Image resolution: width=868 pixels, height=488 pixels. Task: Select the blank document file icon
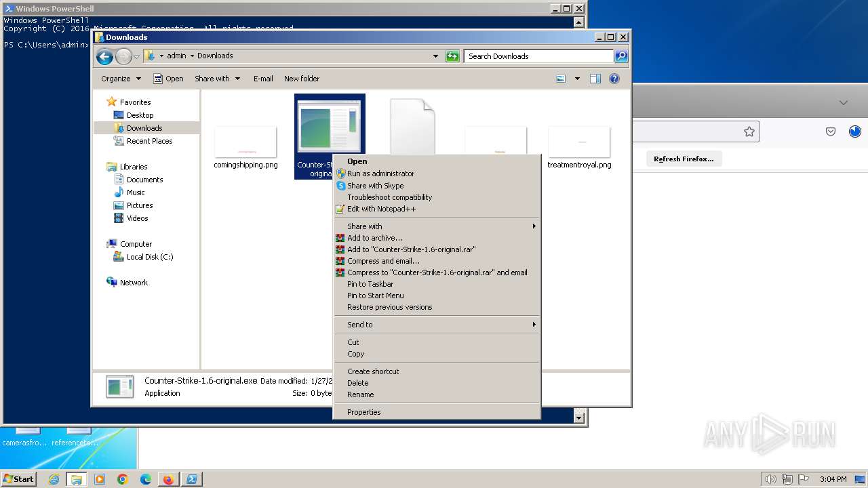click(x=412, y=125)
